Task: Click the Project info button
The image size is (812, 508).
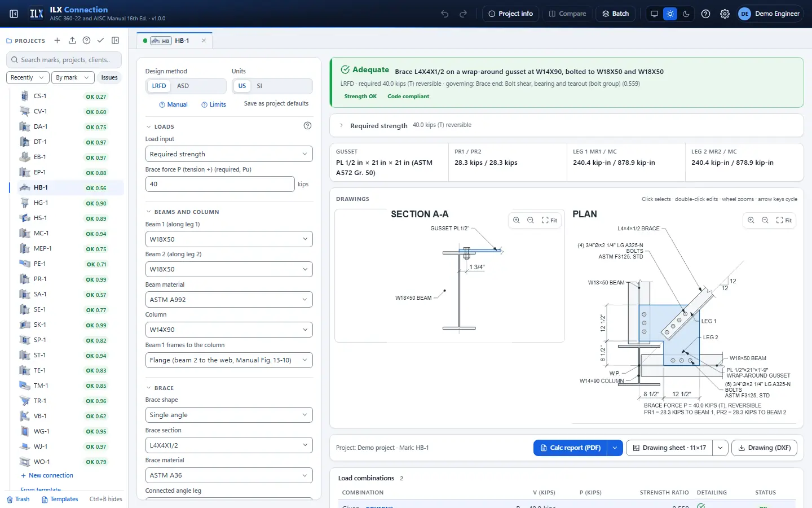Action: click(x=511, y=14)
